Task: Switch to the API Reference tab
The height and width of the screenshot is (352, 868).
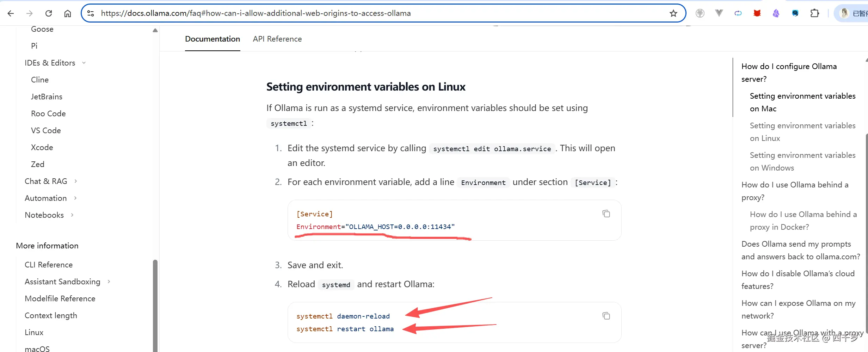Action: [x=277, y=39]
